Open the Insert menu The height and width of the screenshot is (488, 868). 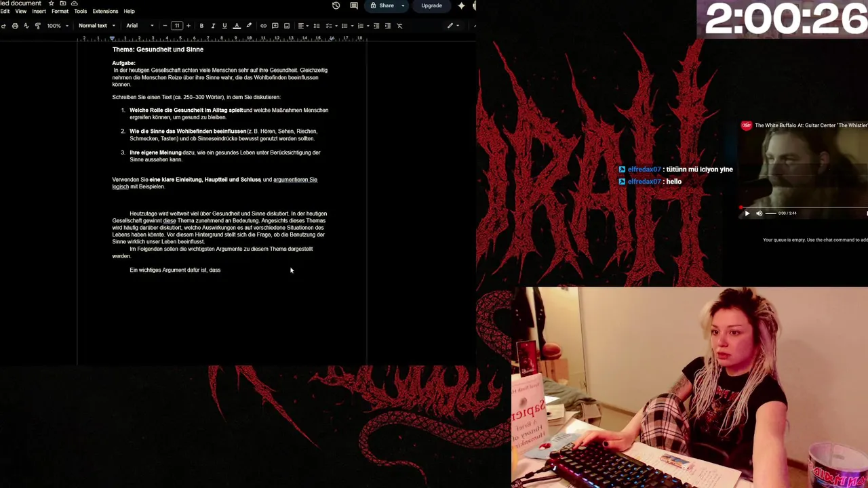(x=39, y=12)
